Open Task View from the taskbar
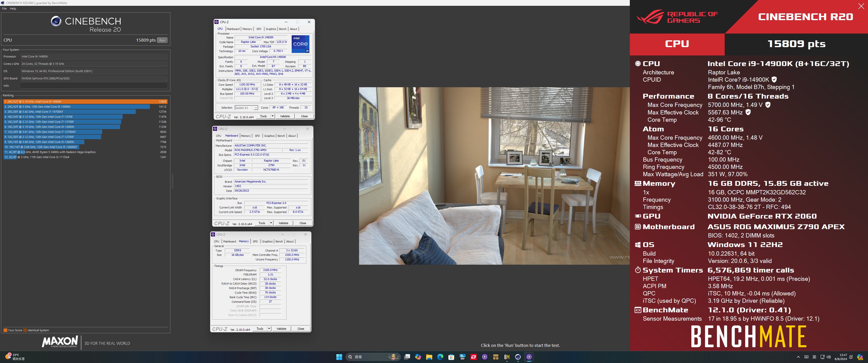Screen dimensions: 868x363 tap(407, 357)
